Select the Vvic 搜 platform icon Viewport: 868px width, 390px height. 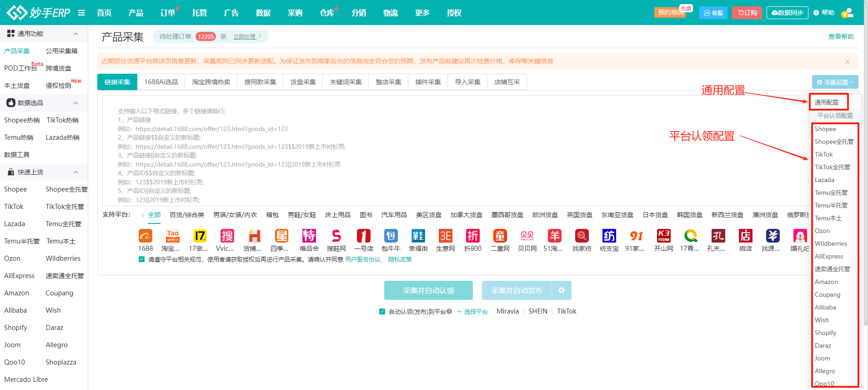(227, 236)
